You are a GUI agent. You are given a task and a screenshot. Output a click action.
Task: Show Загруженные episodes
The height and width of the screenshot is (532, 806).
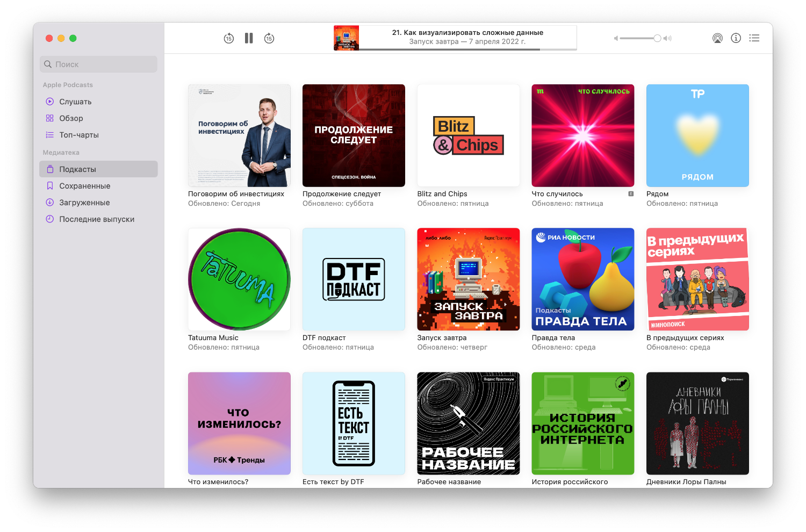98,203
